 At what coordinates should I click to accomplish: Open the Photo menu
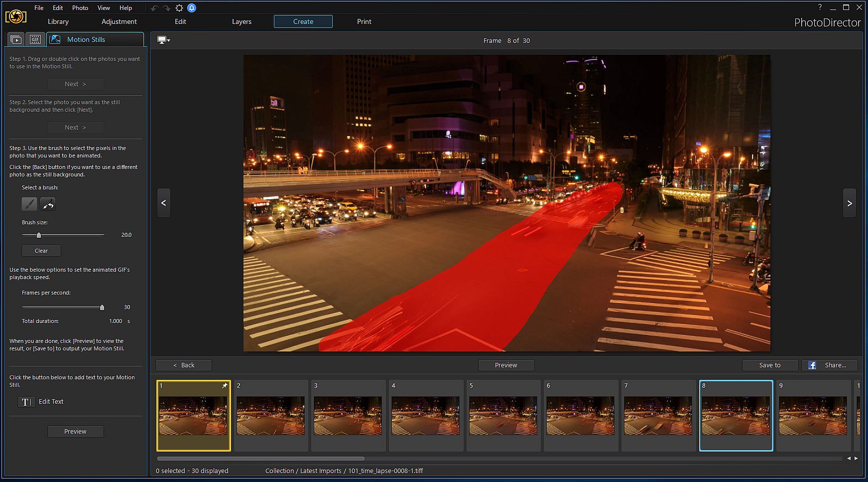pyautogui.click(x=80, y=8)
